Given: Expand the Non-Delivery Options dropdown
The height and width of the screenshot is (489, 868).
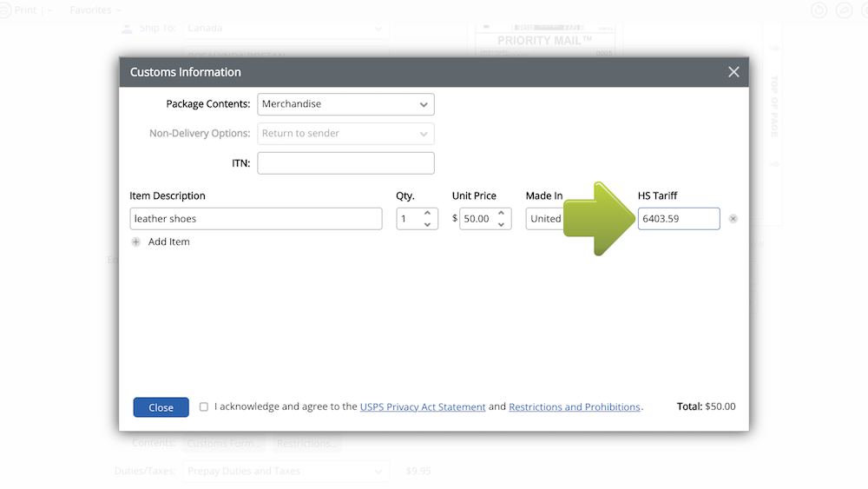Looking at the screenshot, I should pos(345,134).
